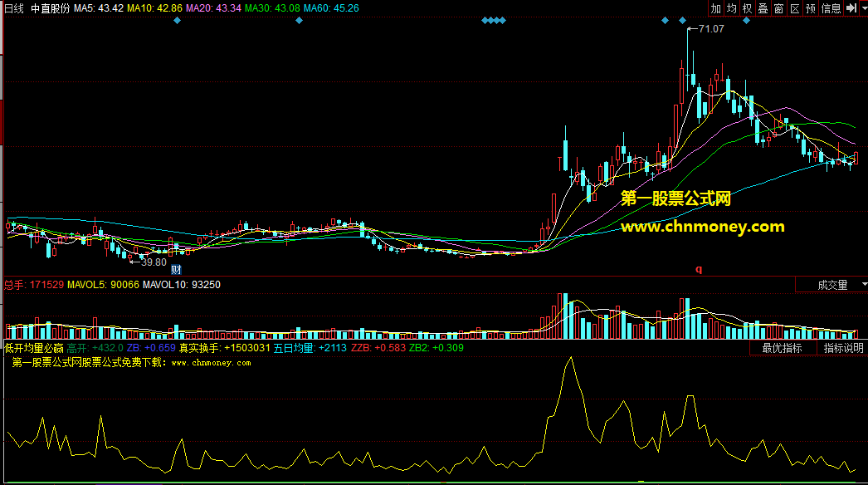Image resolution: width=868 pixels, height=485 pixels.
Task: Click the ZB2: +0.309 value
Action: [436, 348]
